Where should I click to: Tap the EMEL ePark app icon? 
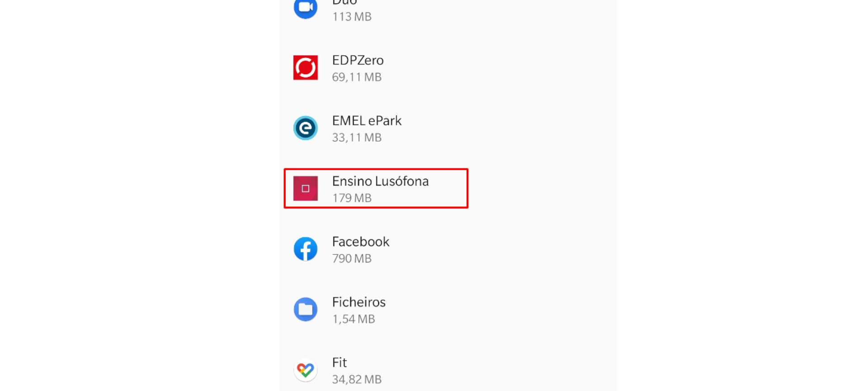(x=306, y=128)
